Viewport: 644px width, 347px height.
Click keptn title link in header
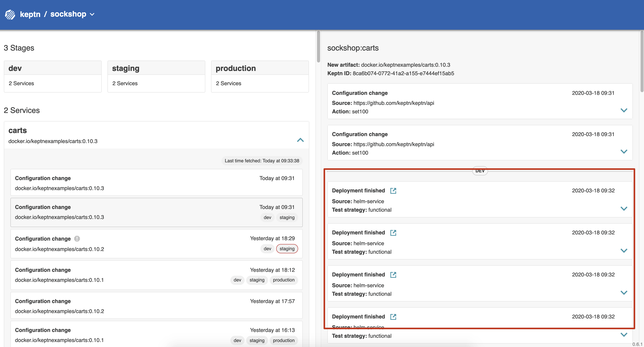click(30, 14)
